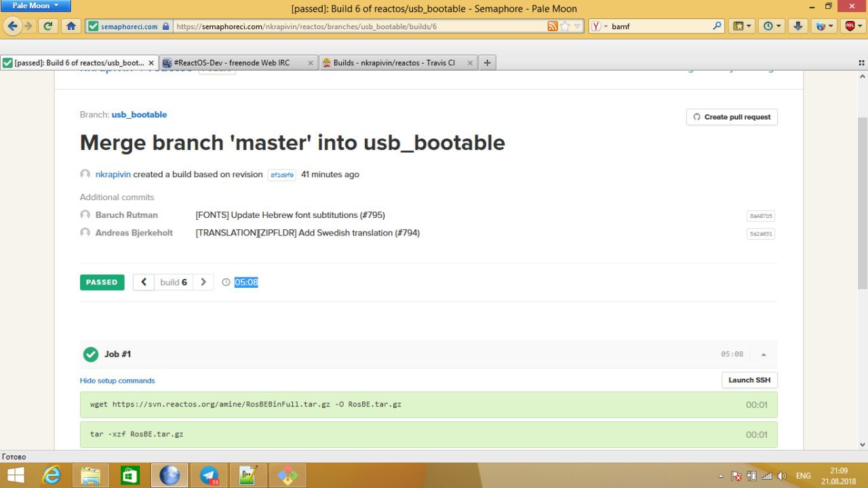
Task: Open the Windows Start button
Action: click(x=16, y=475)
